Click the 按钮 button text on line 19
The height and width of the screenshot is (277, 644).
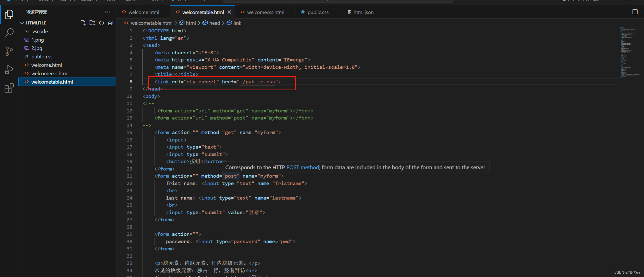195,161
